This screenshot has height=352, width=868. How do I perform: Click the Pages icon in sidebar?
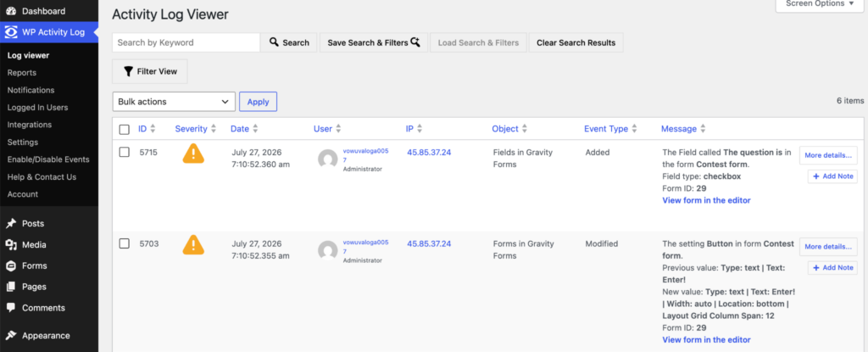[x=10, y=288]
